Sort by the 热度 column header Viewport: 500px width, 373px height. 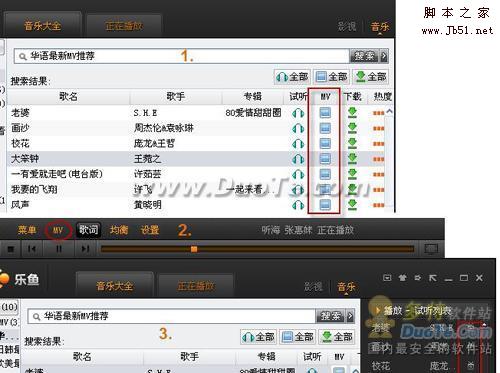coord(382,97)
